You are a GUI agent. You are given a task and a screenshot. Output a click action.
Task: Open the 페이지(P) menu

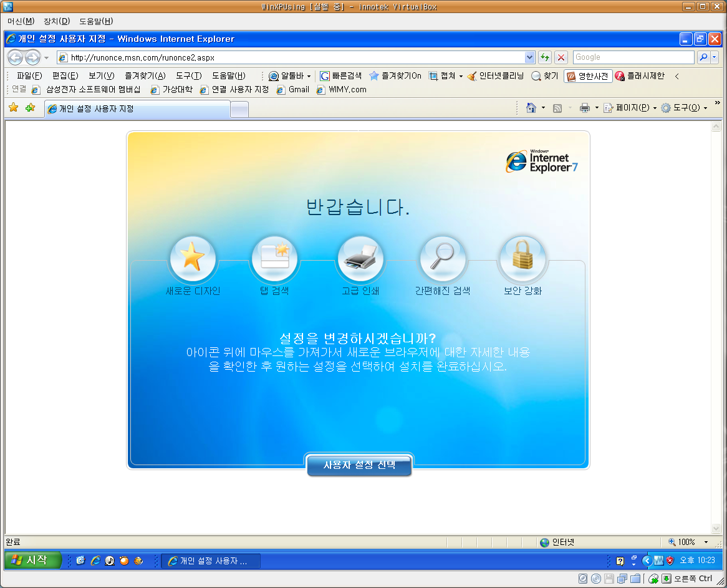(x=630, y=108)
